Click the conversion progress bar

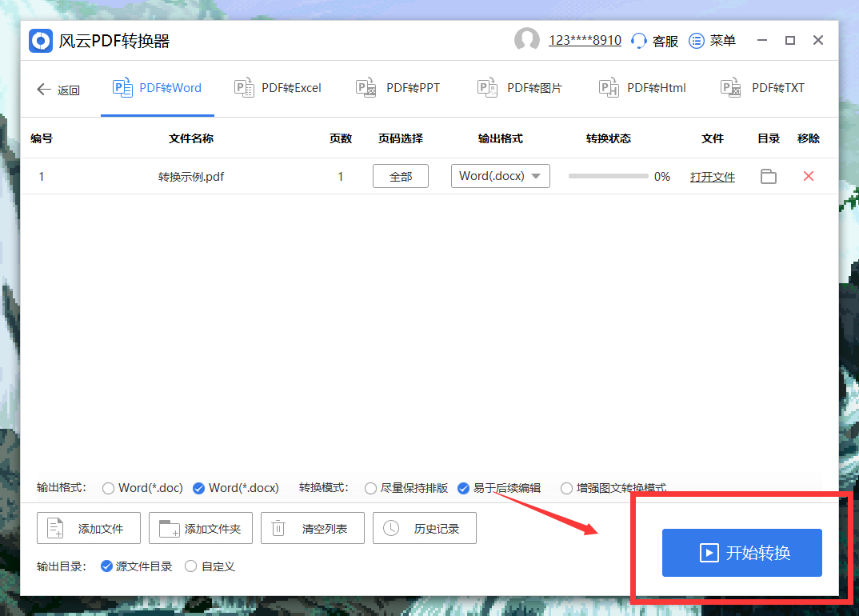[608, 176]
